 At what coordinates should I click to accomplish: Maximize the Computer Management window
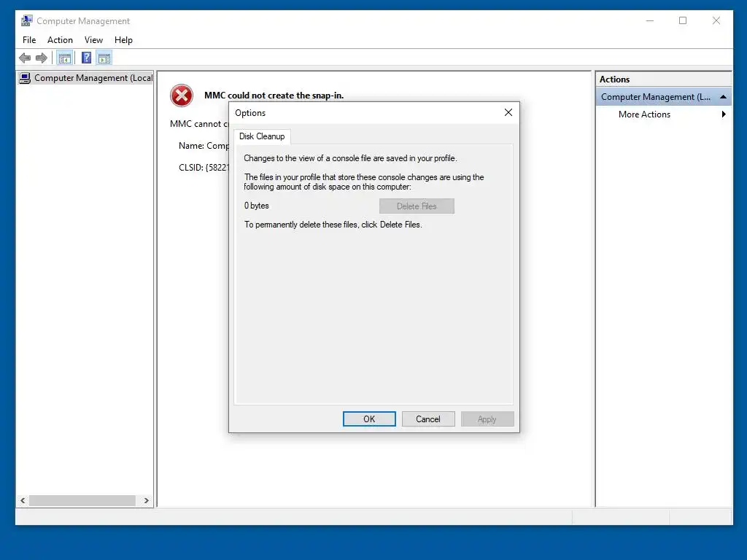[683, 20]
